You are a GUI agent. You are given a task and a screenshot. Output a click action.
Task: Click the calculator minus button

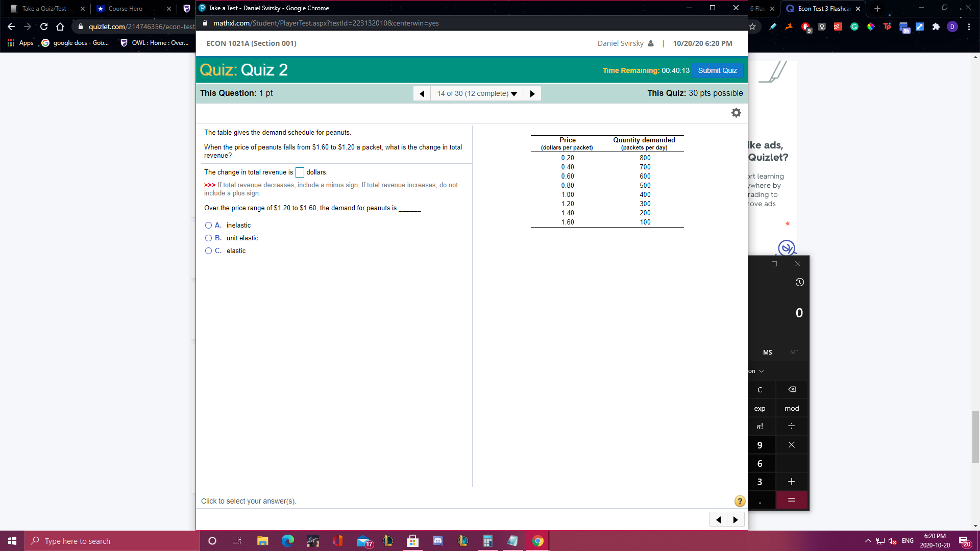coord(792,463)
